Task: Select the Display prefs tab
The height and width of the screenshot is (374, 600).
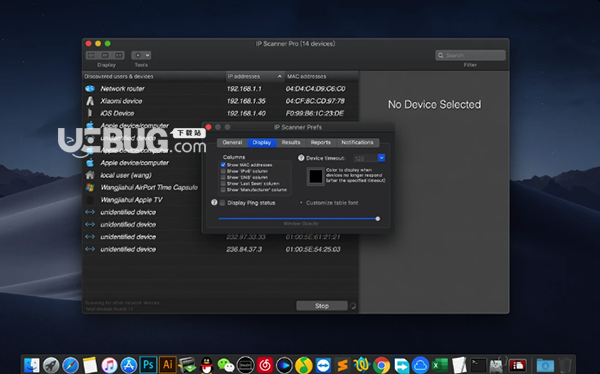Action: (x=262, y=142)
